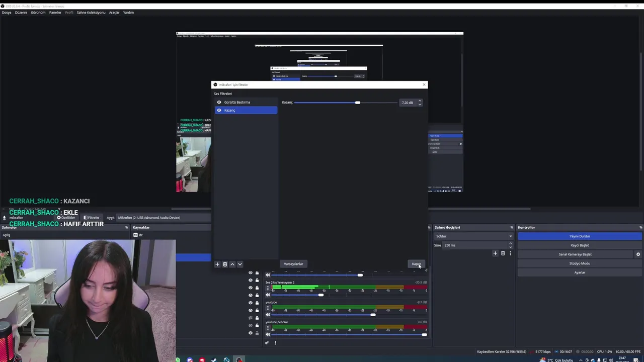
Task: Mute the youtube pencere speaker icon
Action: pyautogui.click(x=268, y=334)
